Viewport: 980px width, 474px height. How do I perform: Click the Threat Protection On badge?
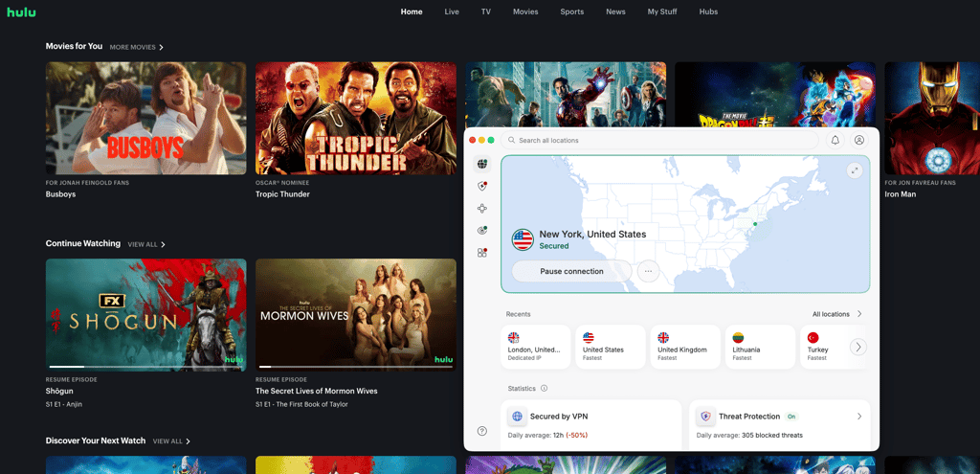pos(791,417)
